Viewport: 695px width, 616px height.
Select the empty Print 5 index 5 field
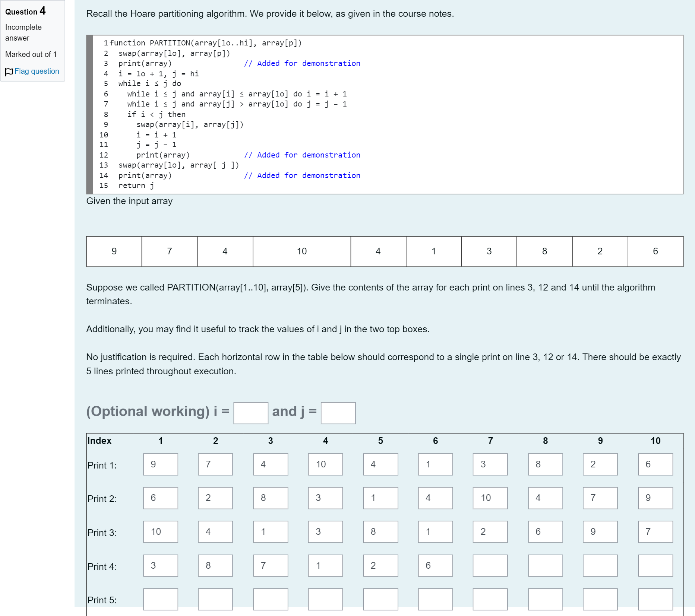coord(380,599)
